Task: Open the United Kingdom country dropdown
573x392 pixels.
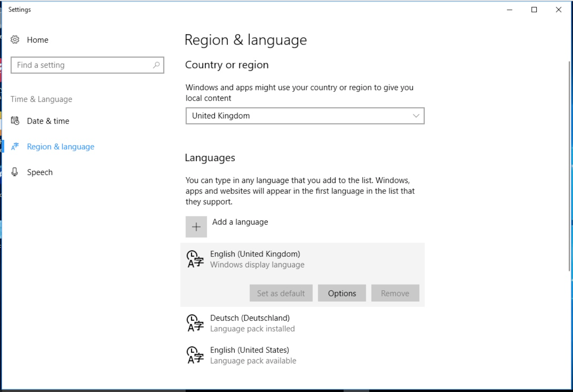Action: (x=305, y=116)
